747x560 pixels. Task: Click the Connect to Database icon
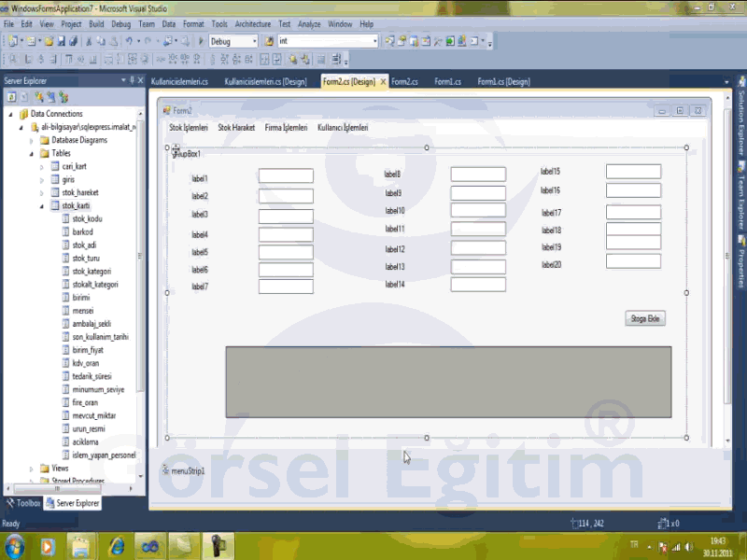tap(39, 98)
